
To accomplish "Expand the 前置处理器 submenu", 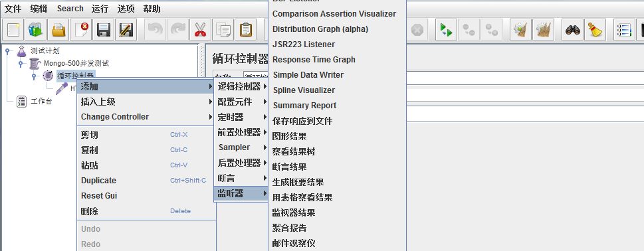I will click(241, 133).
